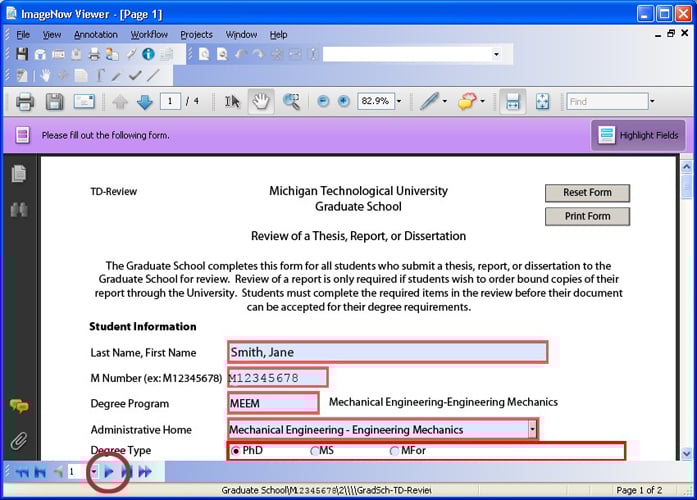
Task: Open the Help menu
Action: point(279,35)
